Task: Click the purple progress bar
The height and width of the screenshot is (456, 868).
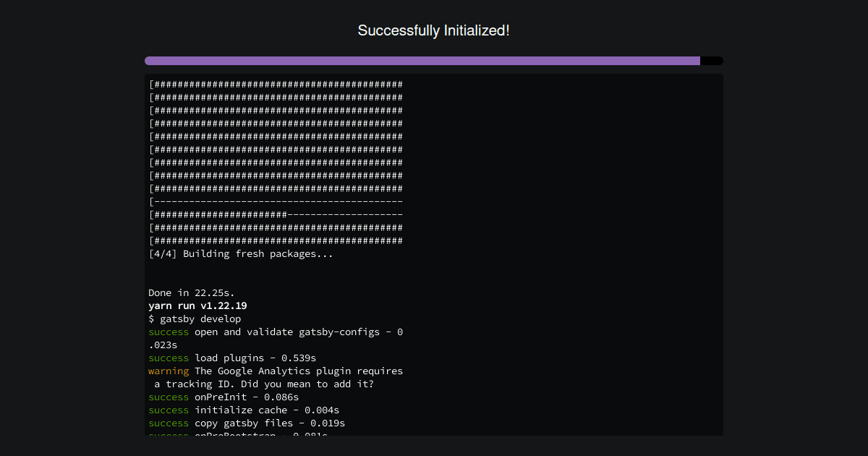Action: 420,61
